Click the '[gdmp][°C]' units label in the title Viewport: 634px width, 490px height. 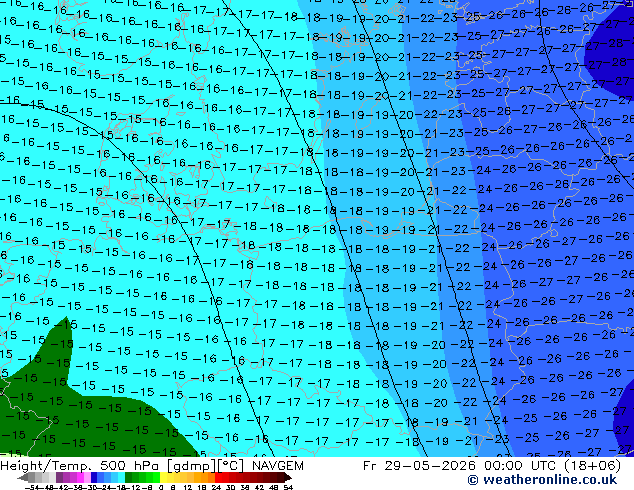(205, 466)
